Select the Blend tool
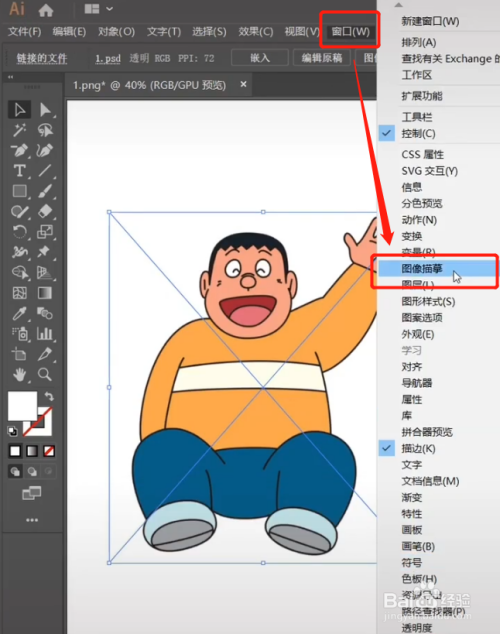500x634 pixels. click(45, 313)
